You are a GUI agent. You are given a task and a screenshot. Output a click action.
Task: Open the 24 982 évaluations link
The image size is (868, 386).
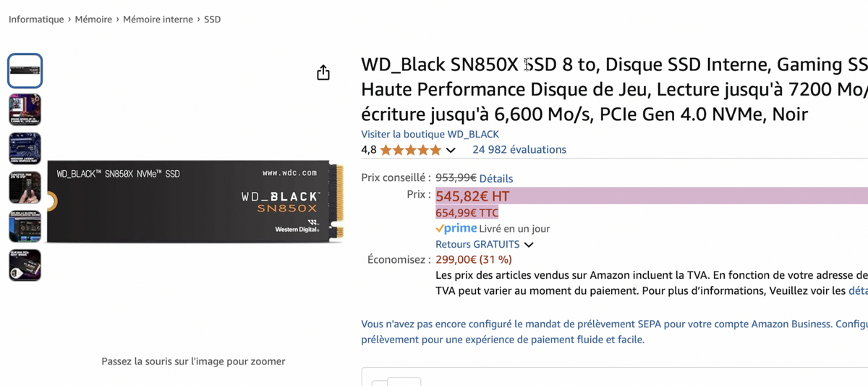pyautogui.click(x=519, y=150)
